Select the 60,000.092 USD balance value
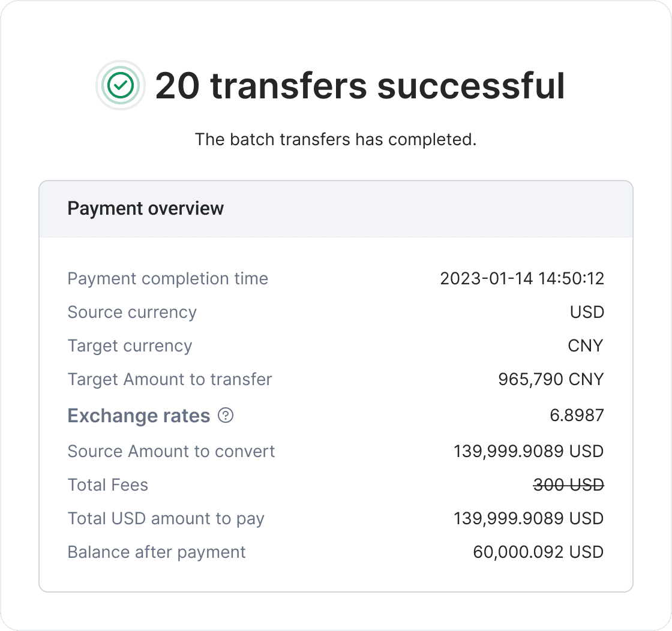The width and height of the screenshot is (672, 631). [x=538, y=552]
